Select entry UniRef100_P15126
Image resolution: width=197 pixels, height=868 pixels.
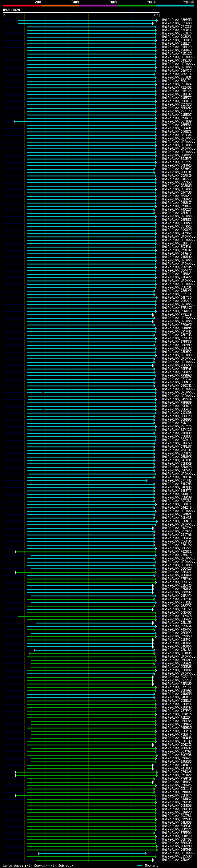[177, 91]
